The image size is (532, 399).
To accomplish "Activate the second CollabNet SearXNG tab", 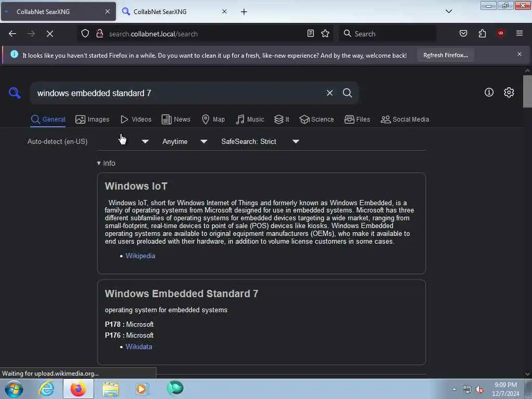I will tap(175, 11).
